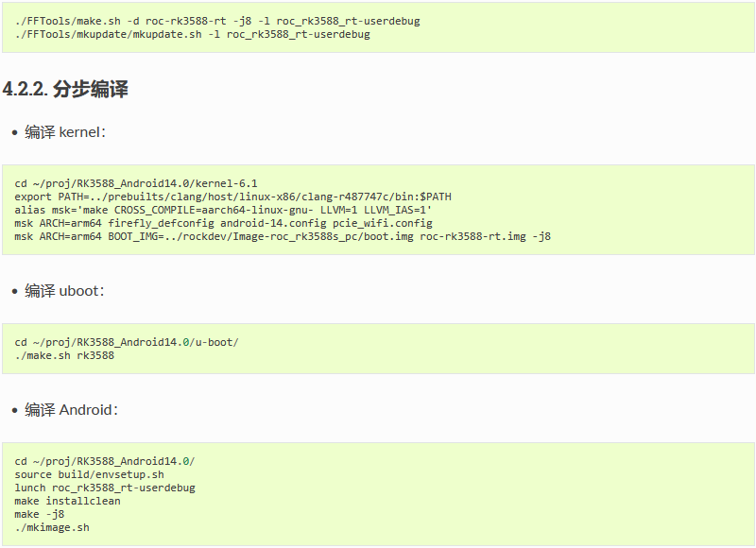The height and width of the screenshot is (548, 756).
Task: Click the bullet text '编译 kernel:'
Action: point(65,132)
